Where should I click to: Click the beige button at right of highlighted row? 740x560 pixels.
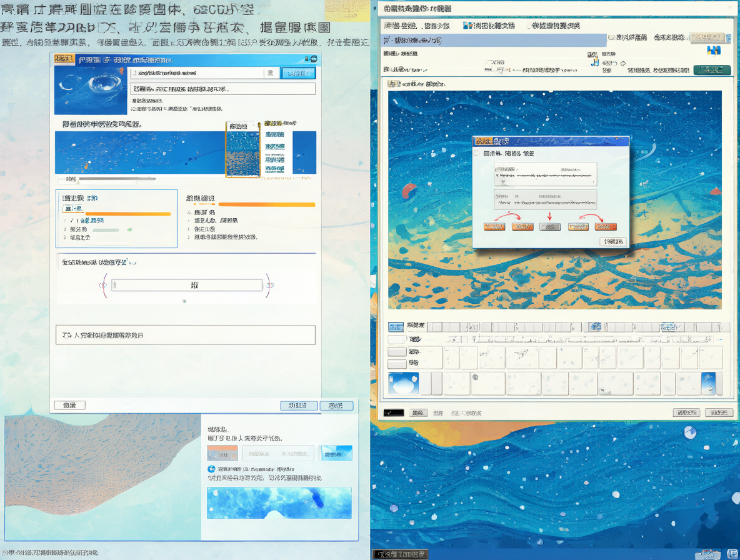707,37
